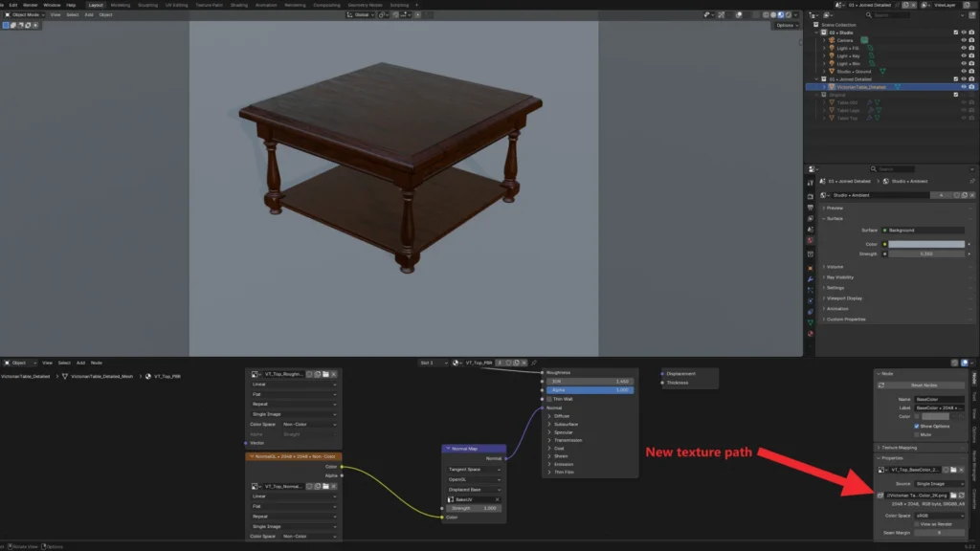The height and width of the screenshot is (551, 980).
Task: Open the Object Mode dropdown
Action: point(25,14)
